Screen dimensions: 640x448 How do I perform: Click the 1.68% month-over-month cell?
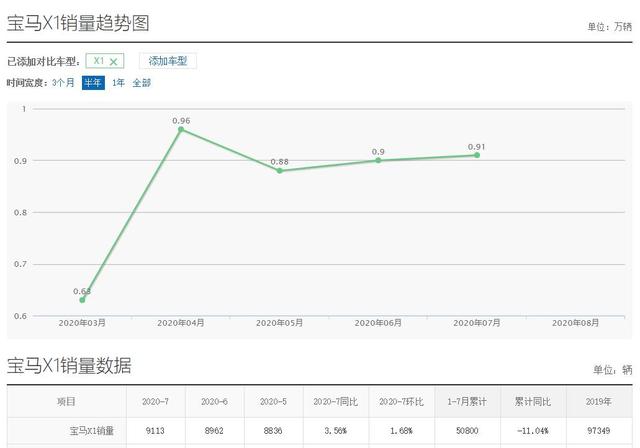(x=401, y=430)
